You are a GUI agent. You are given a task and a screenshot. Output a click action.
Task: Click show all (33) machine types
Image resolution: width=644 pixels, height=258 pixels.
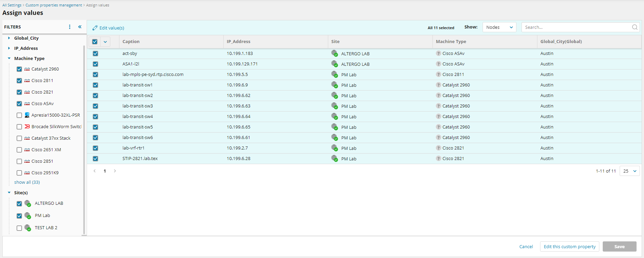coord(27,182)
